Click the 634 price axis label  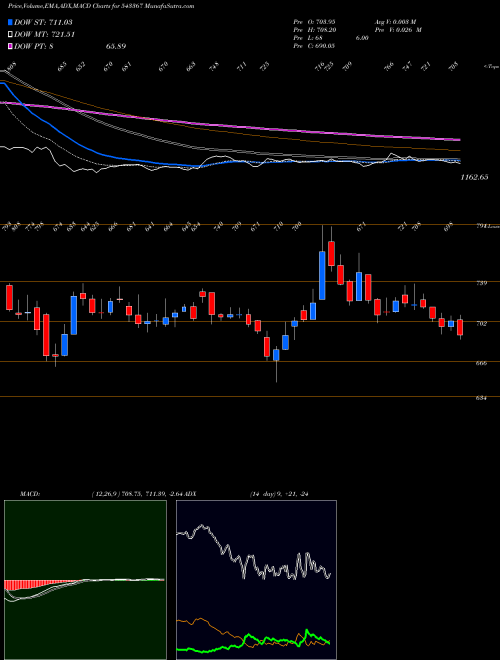pos(481,398)
